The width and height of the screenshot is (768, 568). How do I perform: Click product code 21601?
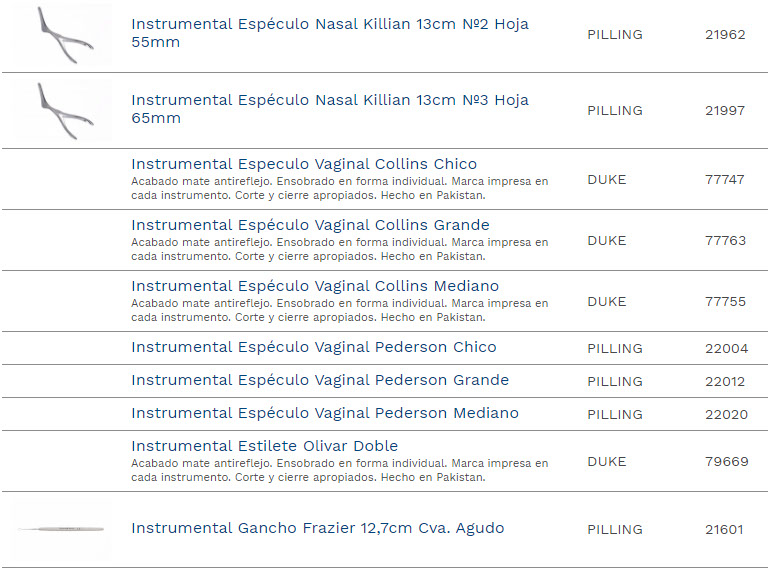tap(724, 530)
